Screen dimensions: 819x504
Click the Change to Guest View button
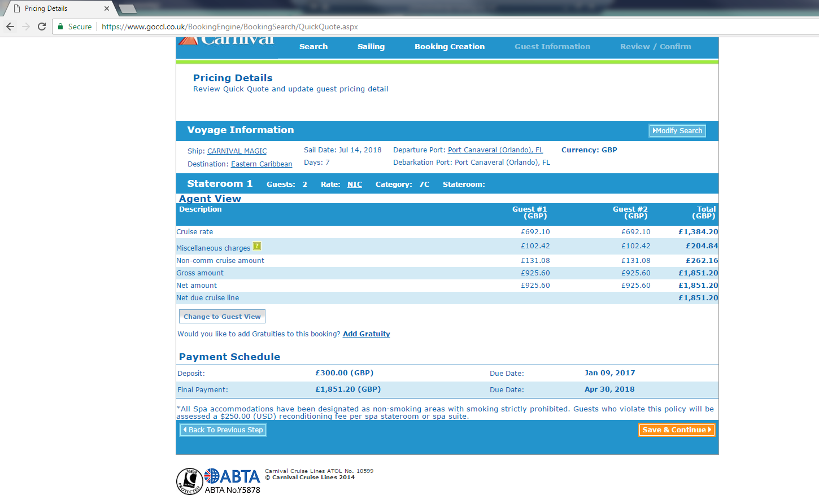point(222,317)
